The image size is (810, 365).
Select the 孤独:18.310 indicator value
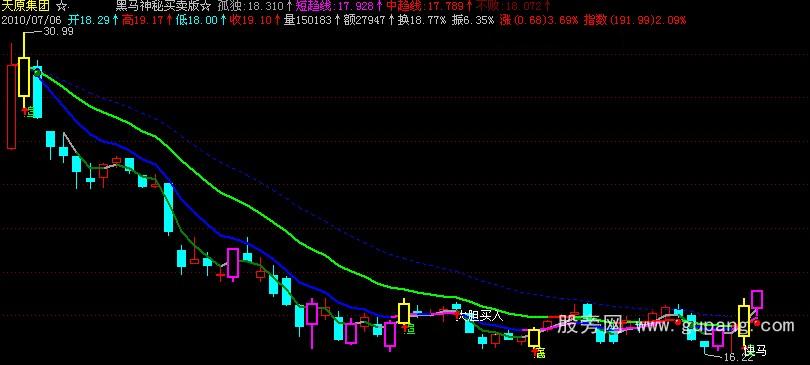point(251,6)
